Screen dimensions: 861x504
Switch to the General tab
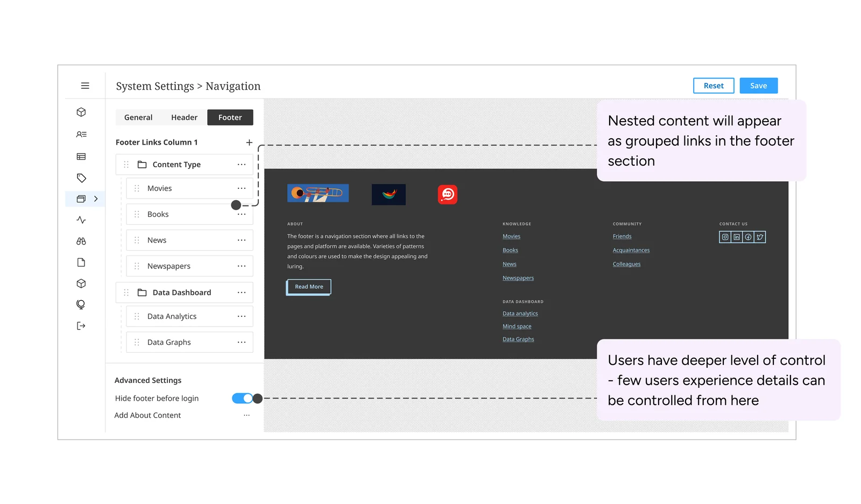point(138,117)
